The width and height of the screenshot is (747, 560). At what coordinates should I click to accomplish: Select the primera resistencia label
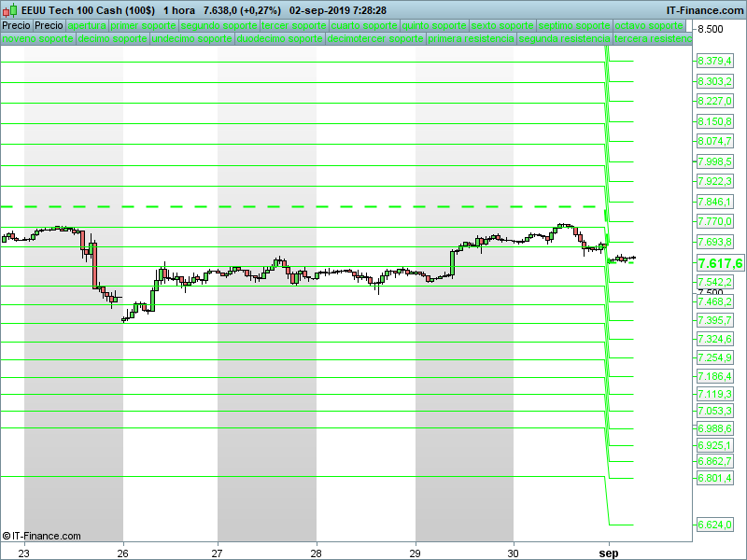[x=472, y=38]
